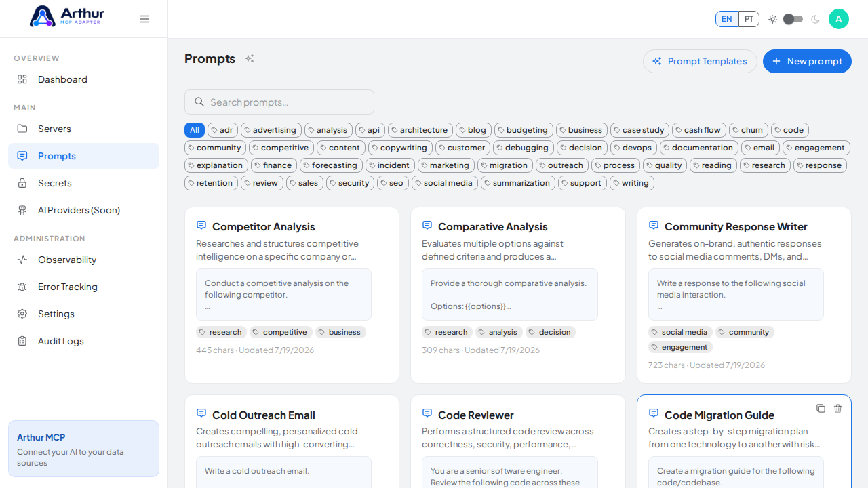
Task: Filter prompts by advertising tag
Action: (271, 130)
